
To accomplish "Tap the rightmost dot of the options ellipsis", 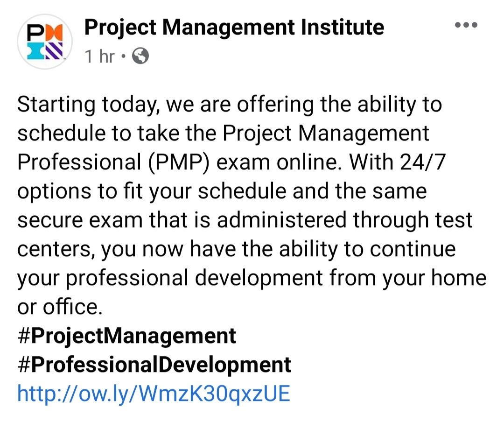I will point(475,25).
